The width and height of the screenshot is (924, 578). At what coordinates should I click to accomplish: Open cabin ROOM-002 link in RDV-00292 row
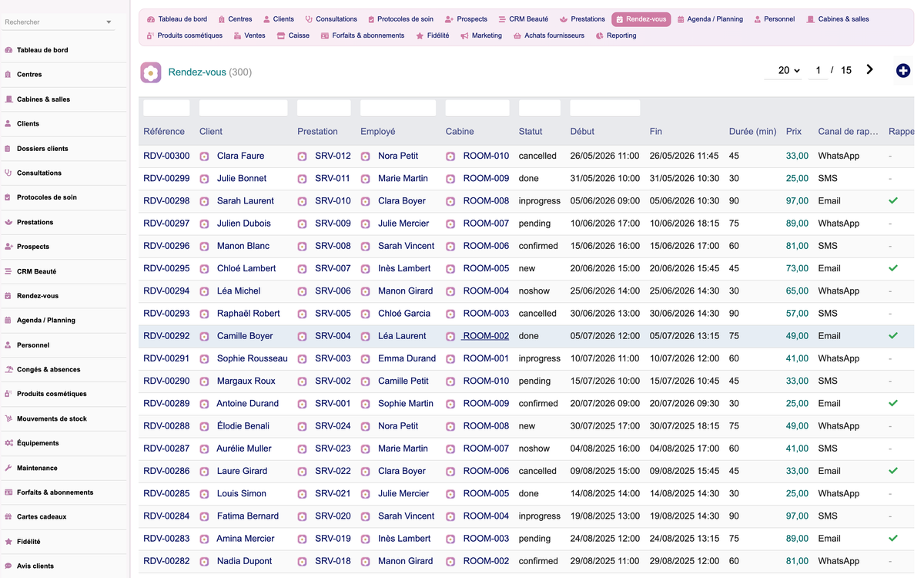486,336
